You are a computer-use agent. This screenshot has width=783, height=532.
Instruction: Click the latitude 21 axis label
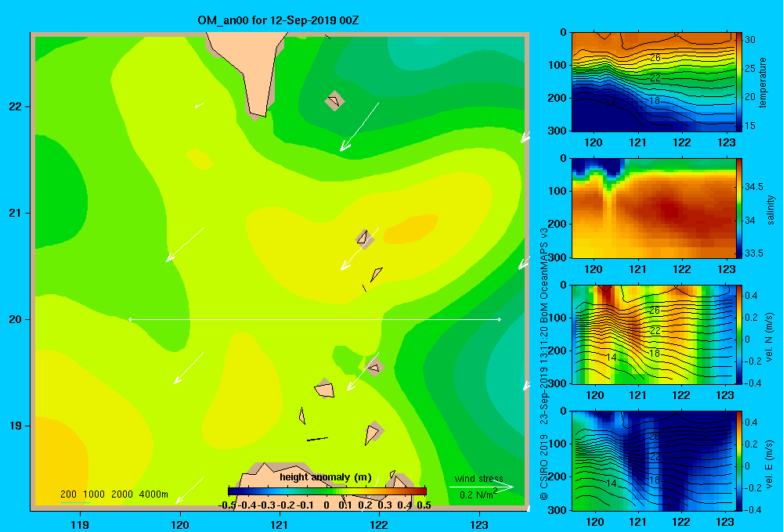(x=16, y=213)
